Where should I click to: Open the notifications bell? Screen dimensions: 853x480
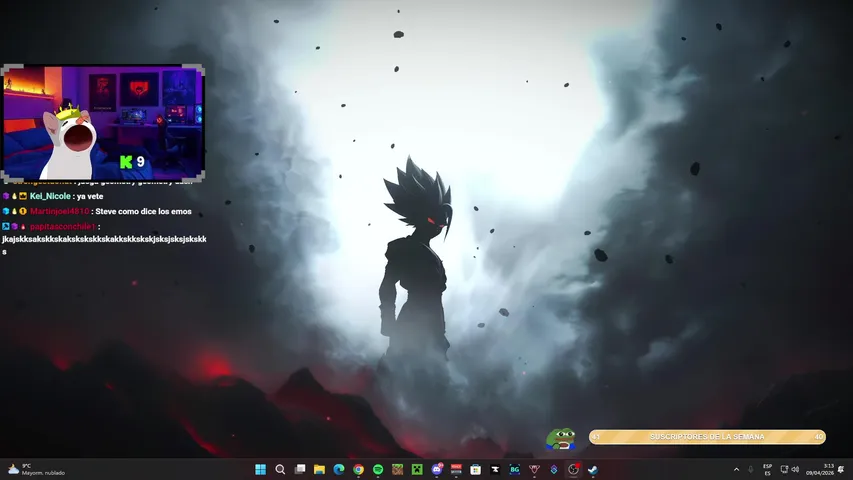(842, 469)
